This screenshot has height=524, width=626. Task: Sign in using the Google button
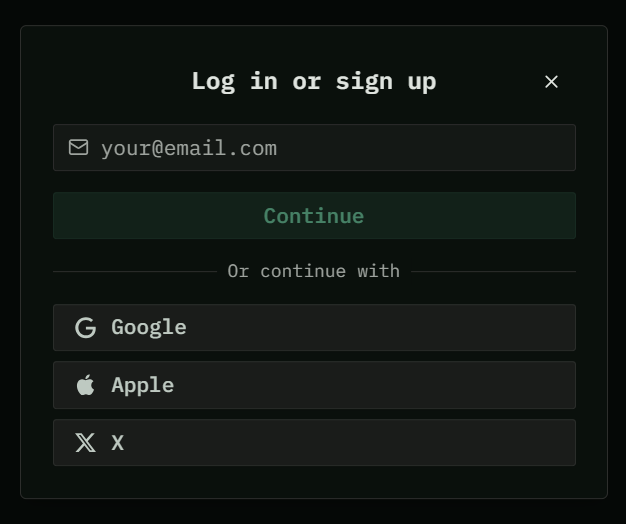pyautogui.click(x=314, y=328)
